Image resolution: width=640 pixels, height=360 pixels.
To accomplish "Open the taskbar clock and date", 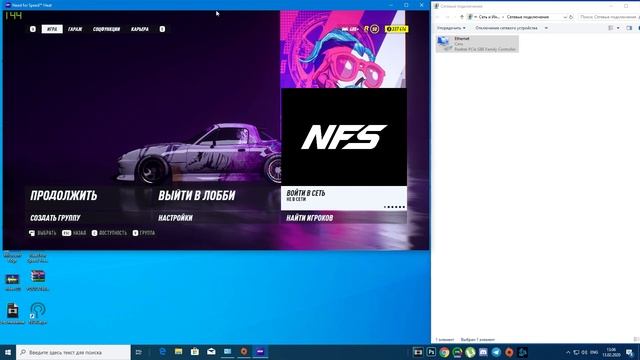I will (x=611, y=352).
